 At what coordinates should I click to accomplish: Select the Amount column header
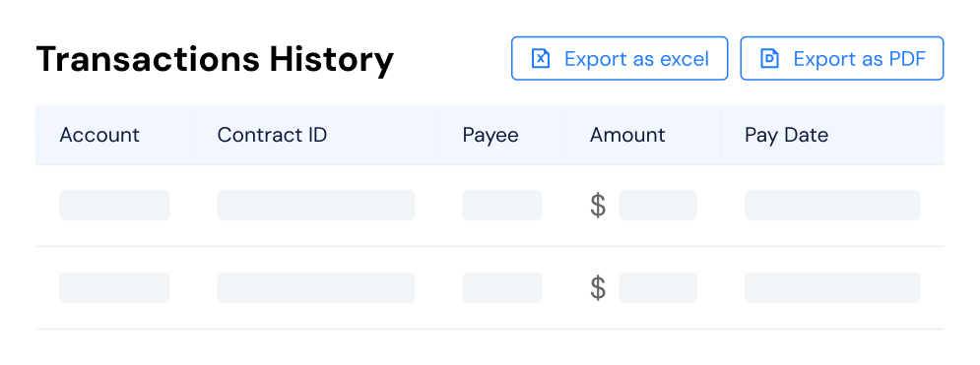[x=627, y=135]
